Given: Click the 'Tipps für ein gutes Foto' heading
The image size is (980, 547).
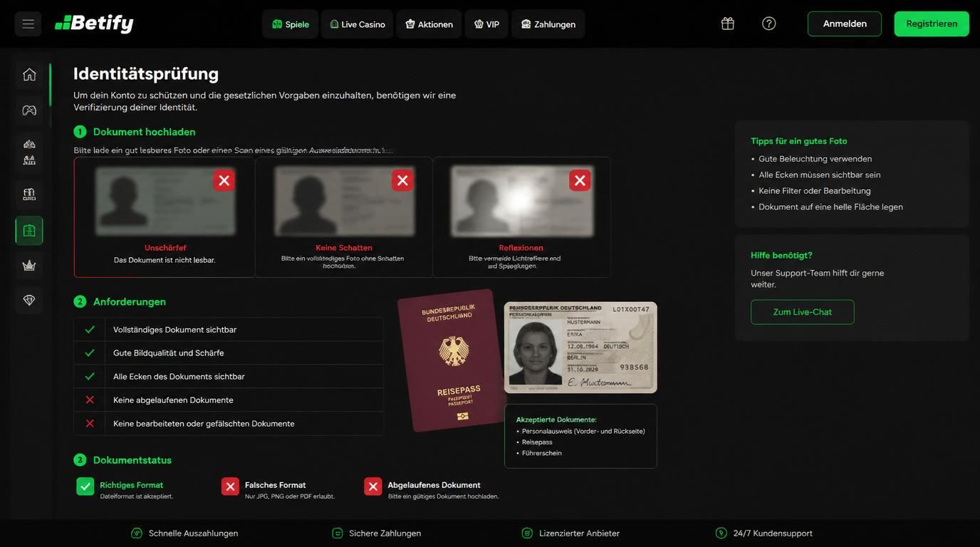Looking at the screenshot, I should click(x=799, y=141).
